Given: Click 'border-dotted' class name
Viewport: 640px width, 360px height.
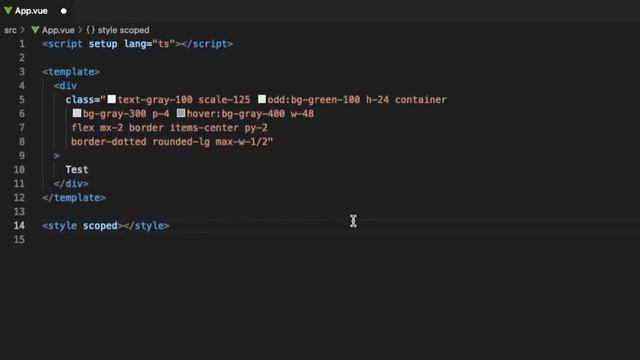Looking at the screenshot, I should tap(109, 142).
